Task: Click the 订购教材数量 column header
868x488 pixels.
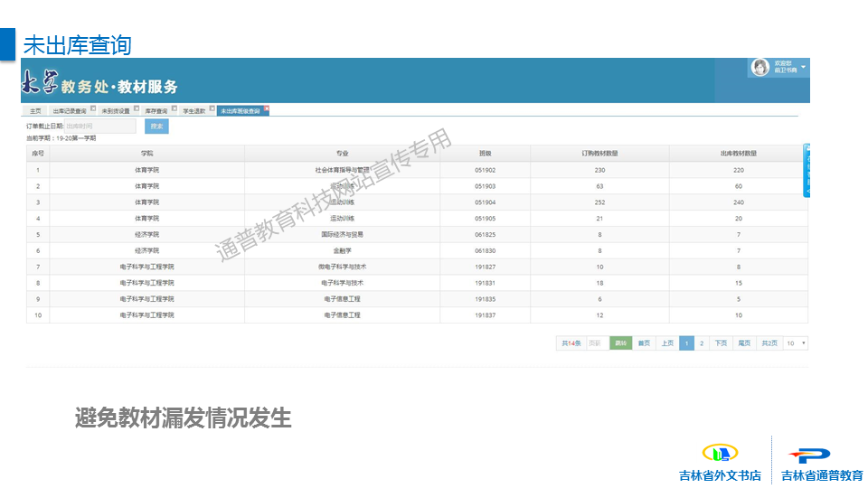Action: coord(599,154)
